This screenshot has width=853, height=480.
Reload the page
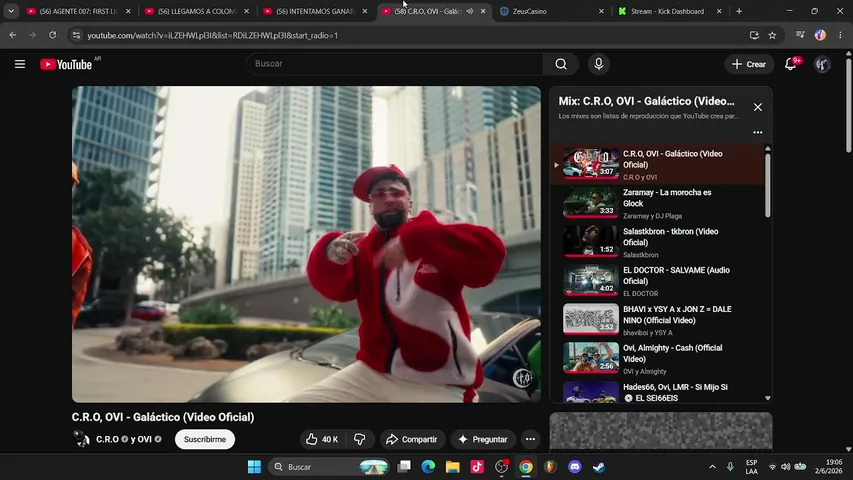[x=52, y=35]
